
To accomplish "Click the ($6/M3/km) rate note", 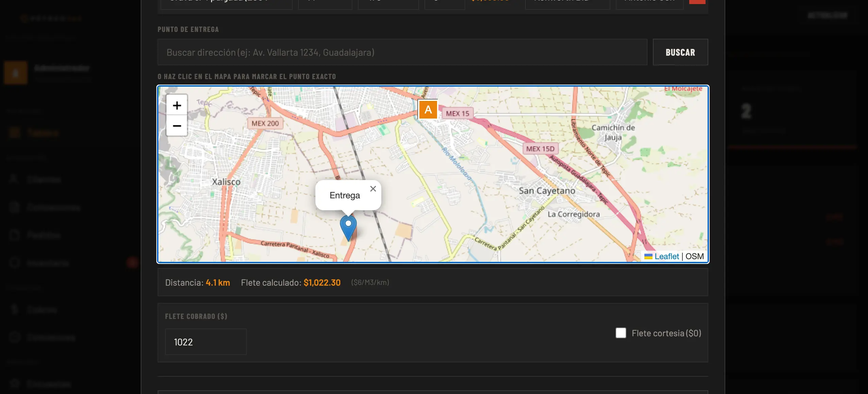I will 370,283.
